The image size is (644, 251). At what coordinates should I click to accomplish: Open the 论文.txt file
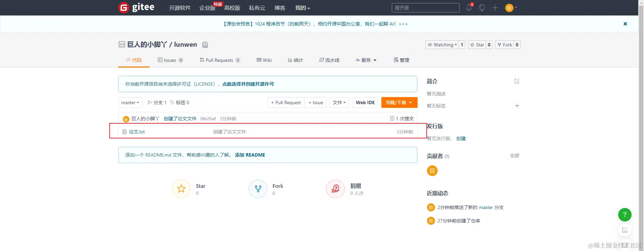pos(137,132)
